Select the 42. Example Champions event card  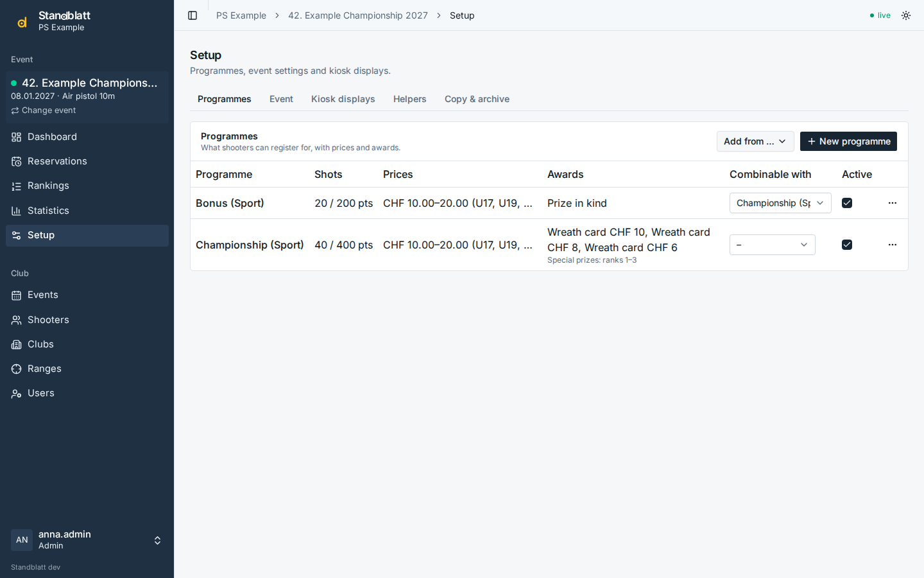87,96
